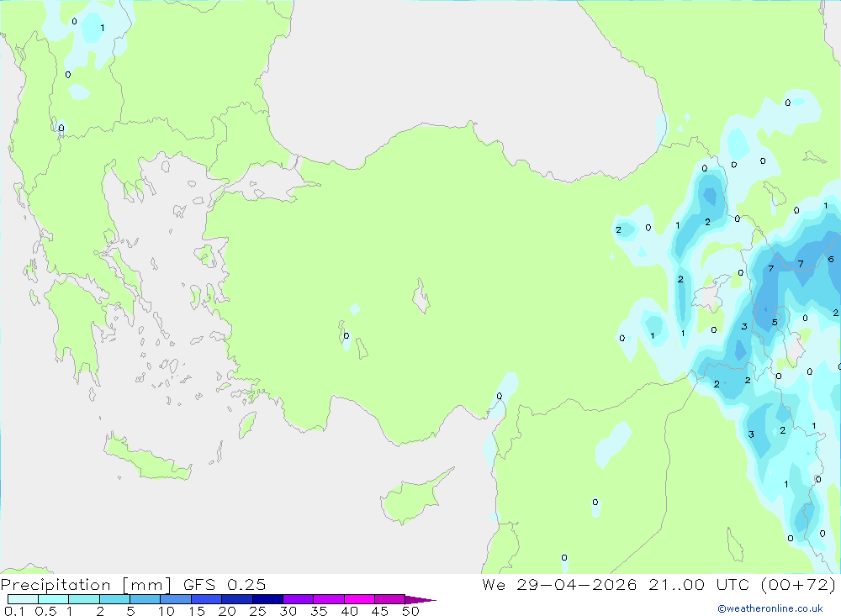This screenshot has width=841, height=616.
Task: Select the 25–30 mm navy legend swatch
Action: tap(267, 599)
